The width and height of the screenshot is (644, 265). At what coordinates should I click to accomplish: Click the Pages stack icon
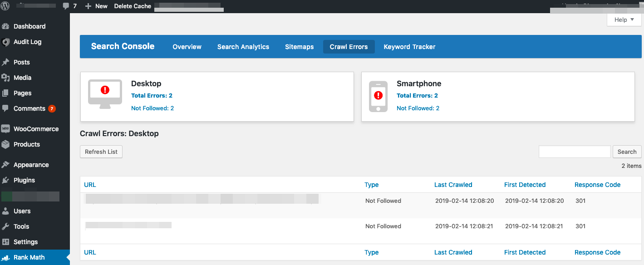click(6, 93)
